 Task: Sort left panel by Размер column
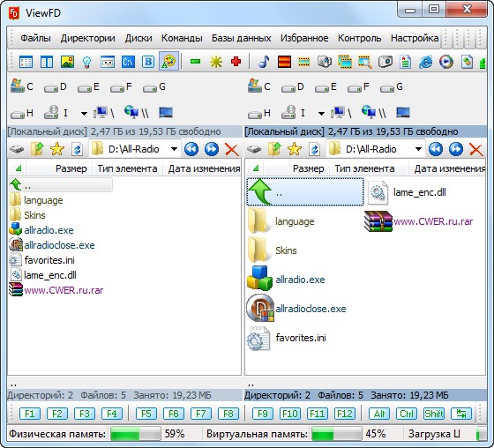59,168
